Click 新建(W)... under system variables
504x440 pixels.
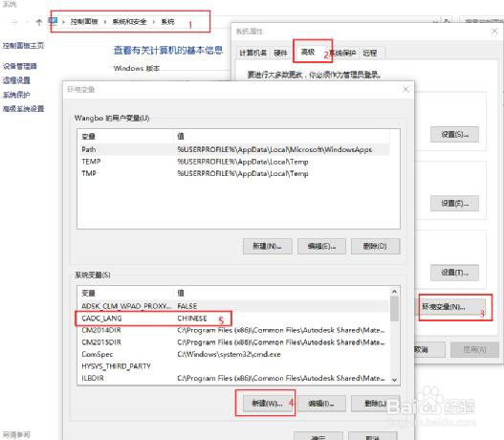[x=267, y=404]
